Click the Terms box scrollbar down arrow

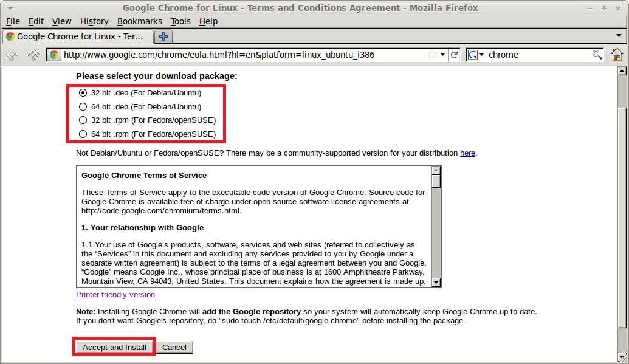click(x=436, y=282)
